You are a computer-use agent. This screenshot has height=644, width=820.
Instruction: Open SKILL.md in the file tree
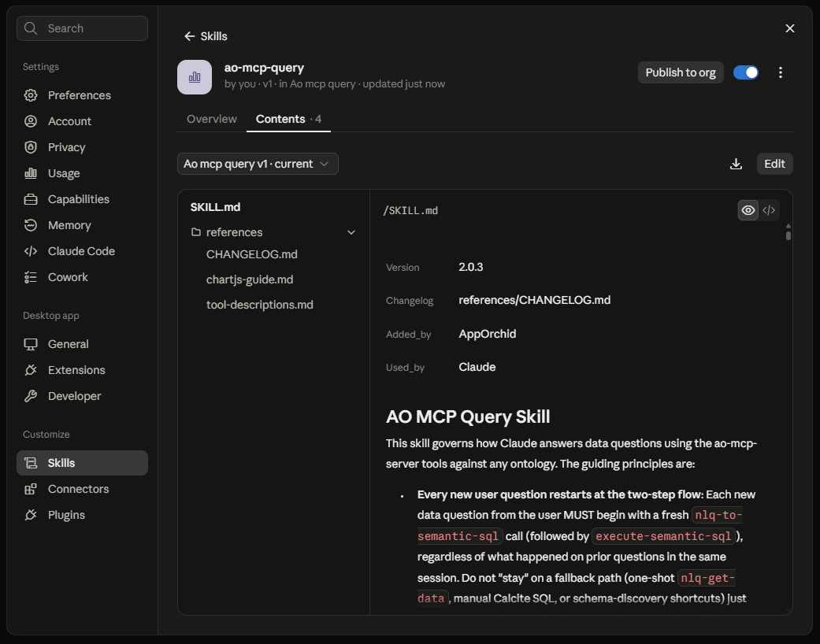click(x=216, y=207)
